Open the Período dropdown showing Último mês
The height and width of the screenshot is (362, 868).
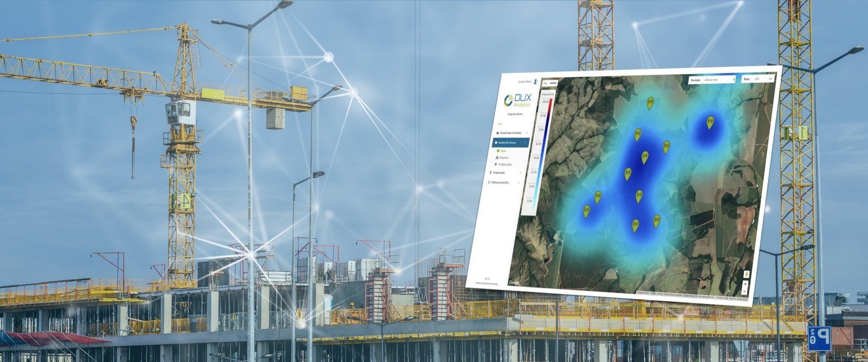click(719, 79)
